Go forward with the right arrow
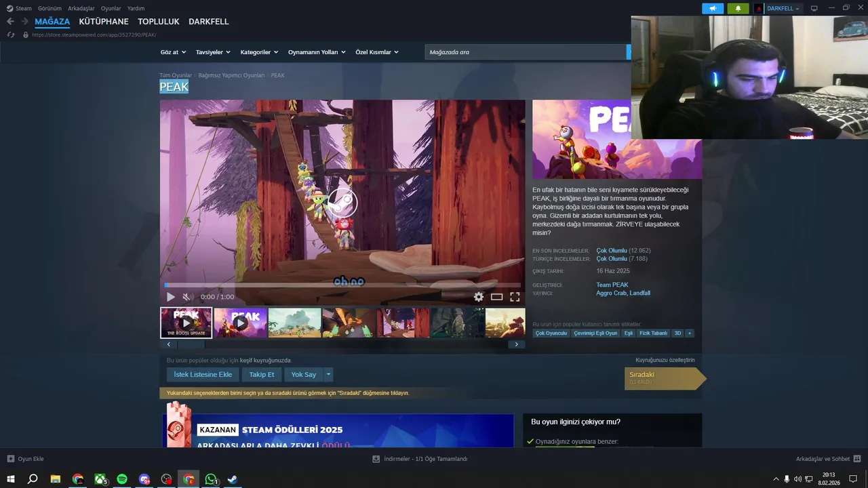Viewport: 868px width, 488px height. 25,22
